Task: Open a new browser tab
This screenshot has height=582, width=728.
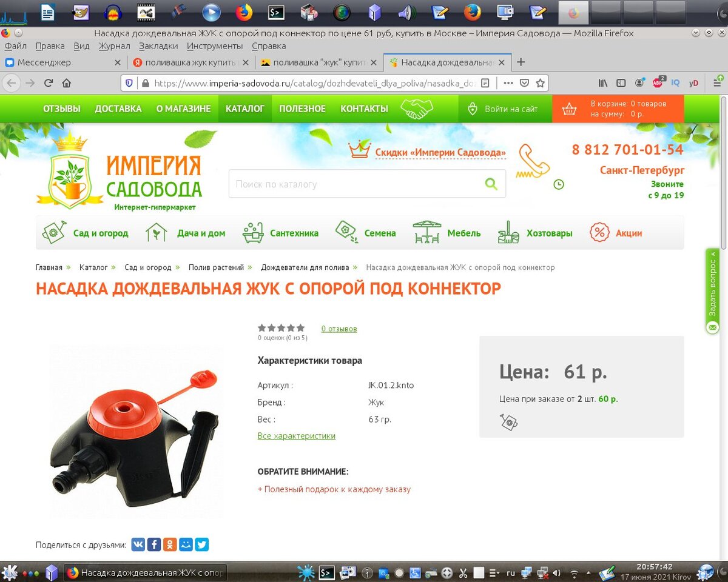Action: coord(521,62)
